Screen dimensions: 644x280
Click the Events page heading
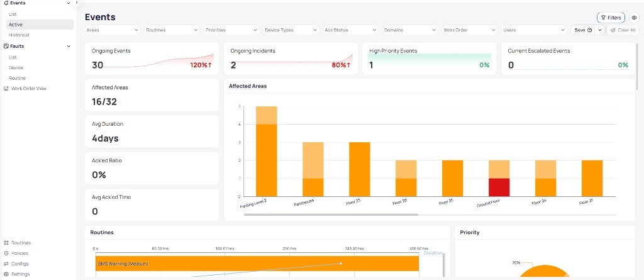[100, 17]
